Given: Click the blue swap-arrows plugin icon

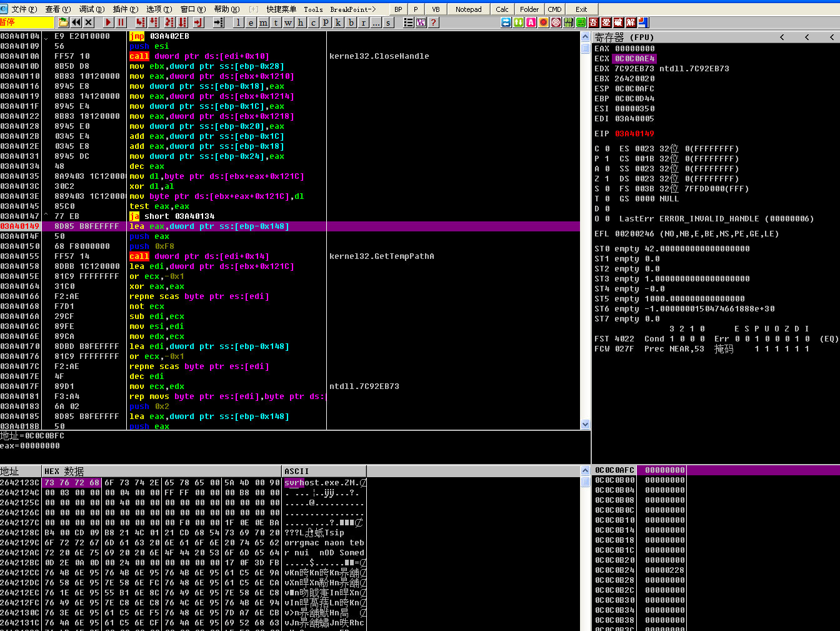Looking at the screenshot, I should [506, 23].
